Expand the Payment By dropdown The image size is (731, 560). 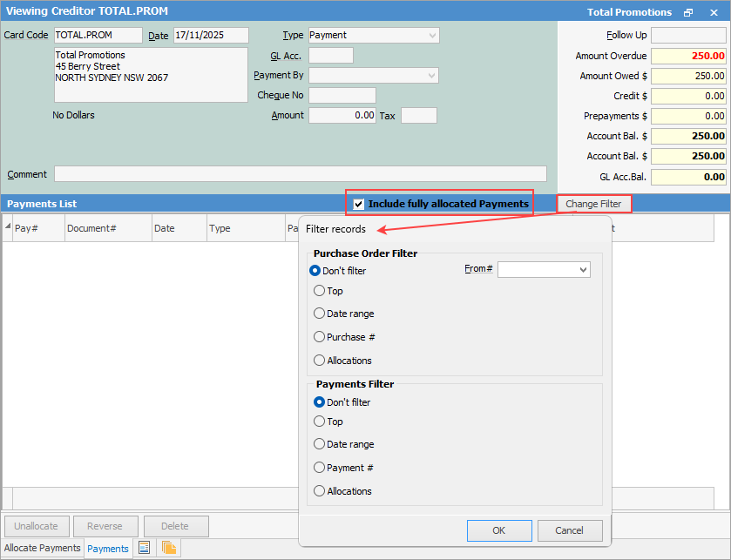pyautogui.click(x=431, y=76)
